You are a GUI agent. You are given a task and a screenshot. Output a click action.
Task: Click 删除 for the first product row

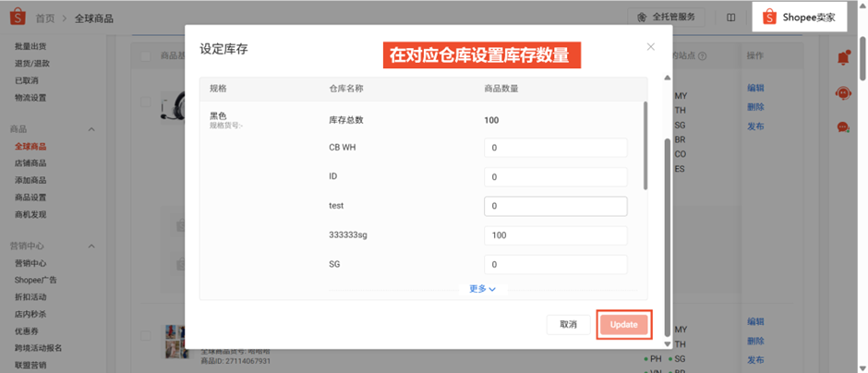coord(755,107)
